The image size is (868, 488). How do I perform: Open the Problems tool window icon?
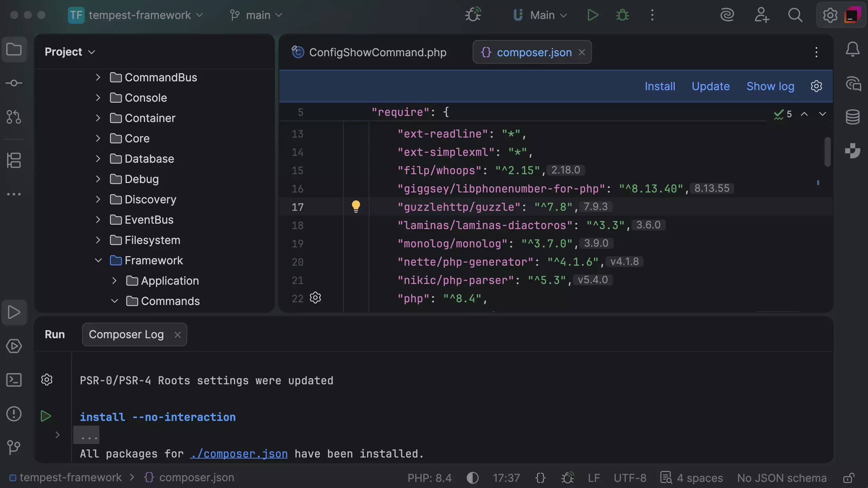[14, 414]
